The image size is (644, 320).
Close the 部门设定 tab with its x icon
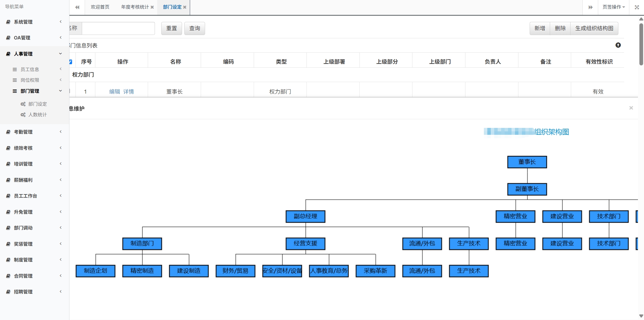point(185,7)
